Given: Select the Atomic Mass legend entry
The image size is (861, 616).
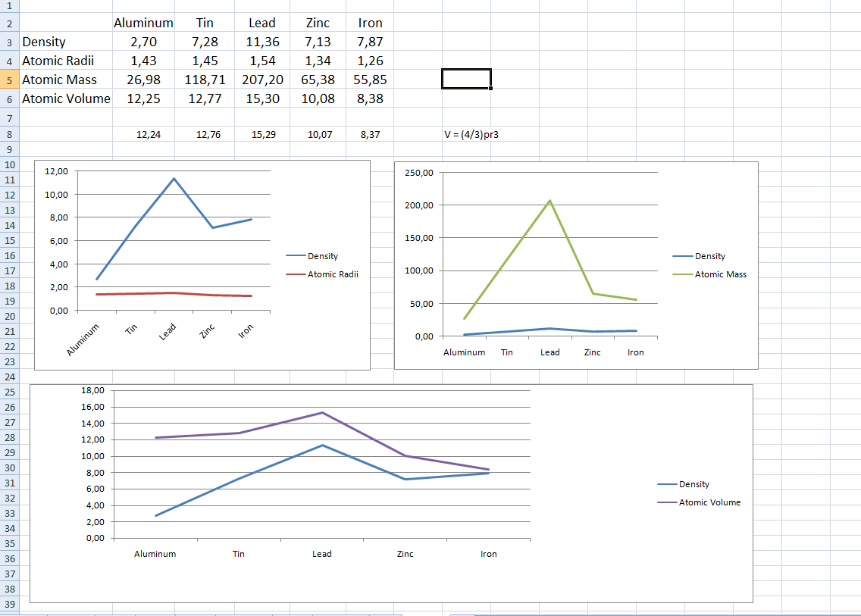Looking at the screenshot, I should click(x=720, y=274).
